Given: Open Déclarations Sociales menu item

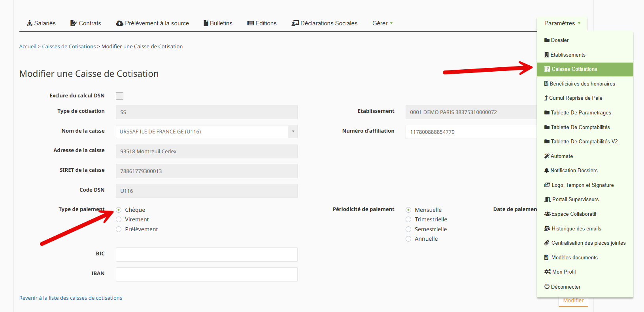Looking at the screenshot, I should (325, 23).
